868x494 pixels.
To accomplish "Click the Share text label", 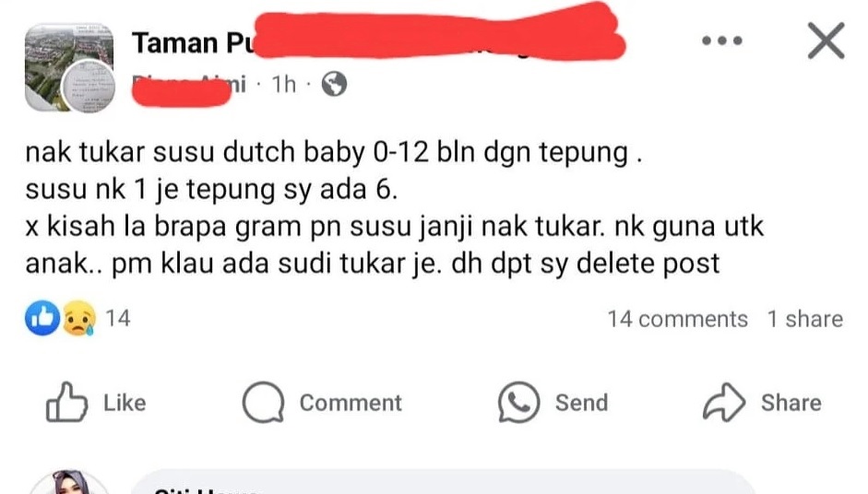I will (791, 403).
